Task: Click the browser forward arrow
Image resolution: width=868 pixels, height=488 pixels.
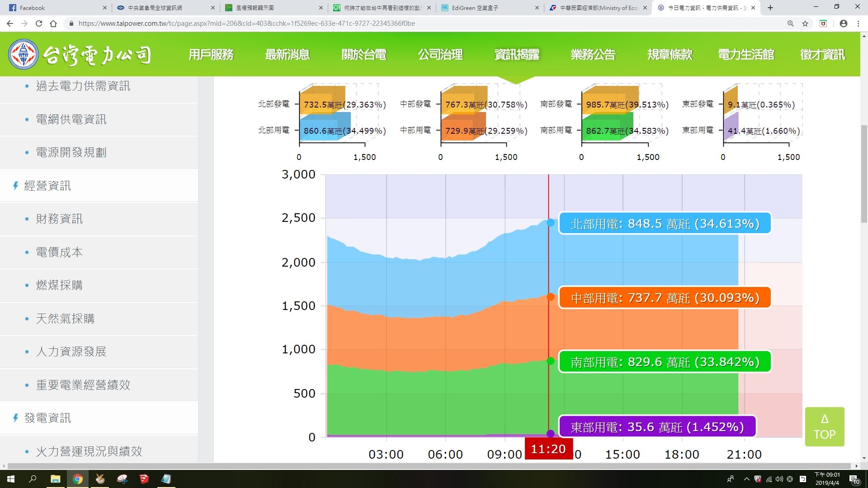Action: [24, 23]
